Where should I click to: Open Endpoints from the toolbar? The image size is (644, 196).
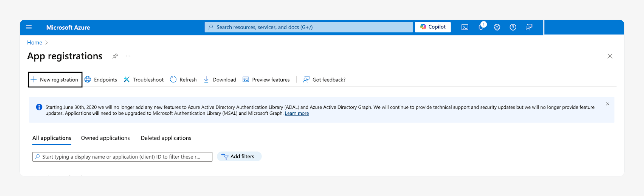[x=101, y=80]
